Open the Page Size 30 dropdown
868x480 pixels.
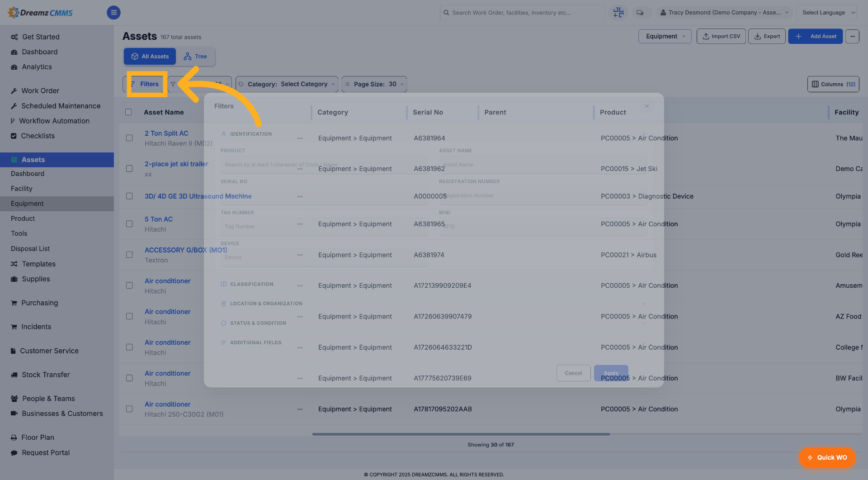tap(374, 84)
